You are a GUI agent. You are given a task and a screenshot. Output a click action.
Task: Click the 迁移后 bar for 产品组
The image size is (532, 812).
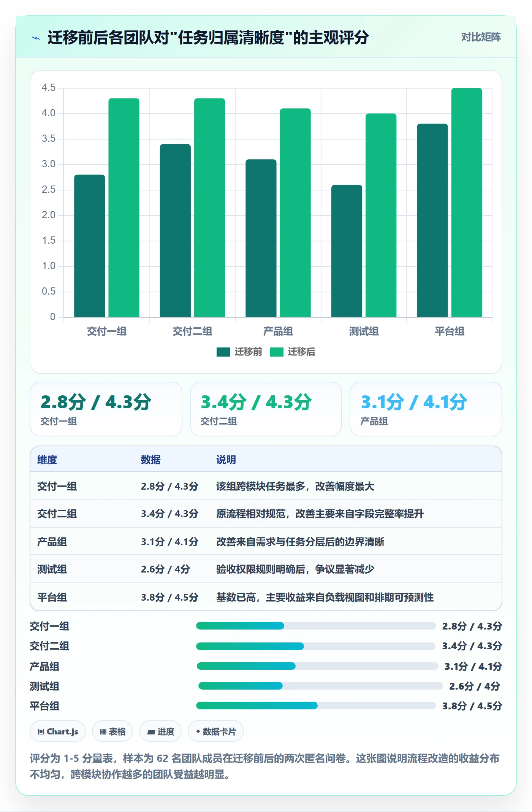(x=295, y=213)
